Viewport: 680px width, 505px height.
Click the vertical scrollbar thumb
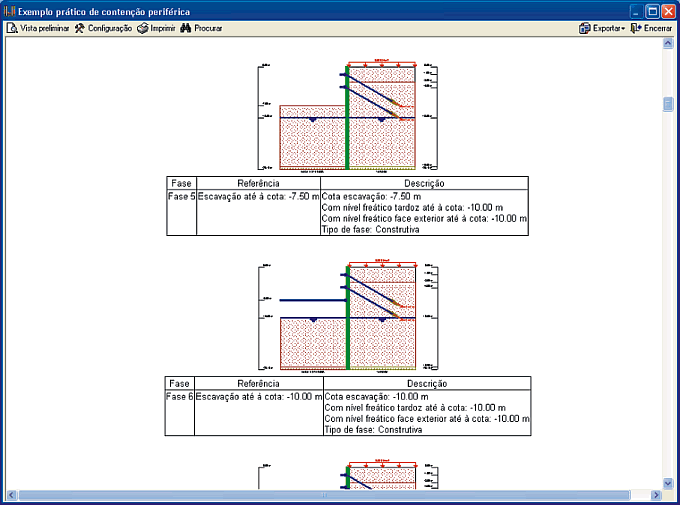pos(668,105)
